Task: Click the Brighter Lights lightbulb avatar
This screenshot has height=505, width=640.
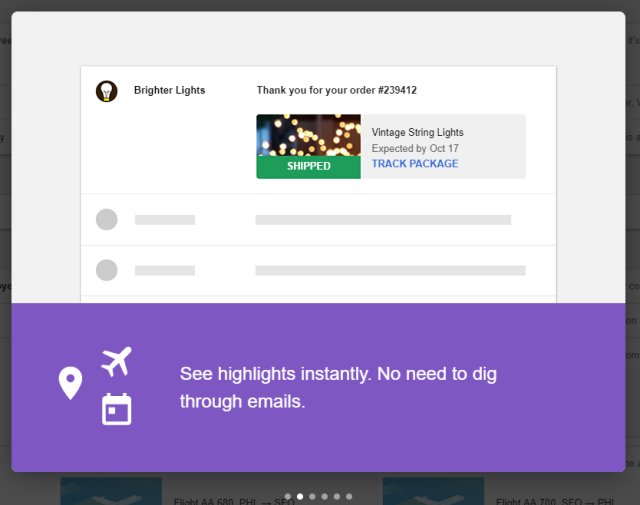Action: point(106,91)
